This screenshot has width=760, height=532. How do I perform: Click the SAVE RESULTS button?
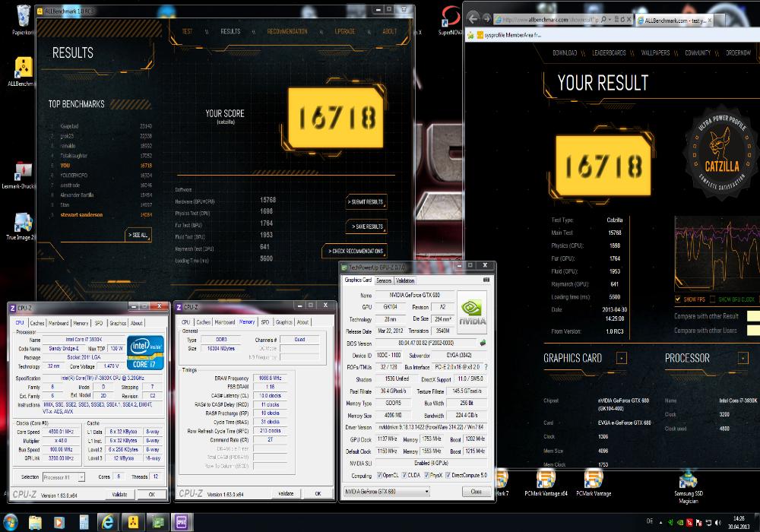click(x=366, y=226)
